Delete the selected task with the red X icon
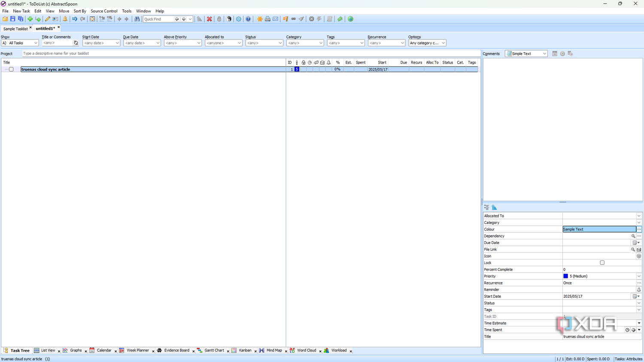Screen dimensions: 644x362 pyautogui.click(x=210, y=19)
